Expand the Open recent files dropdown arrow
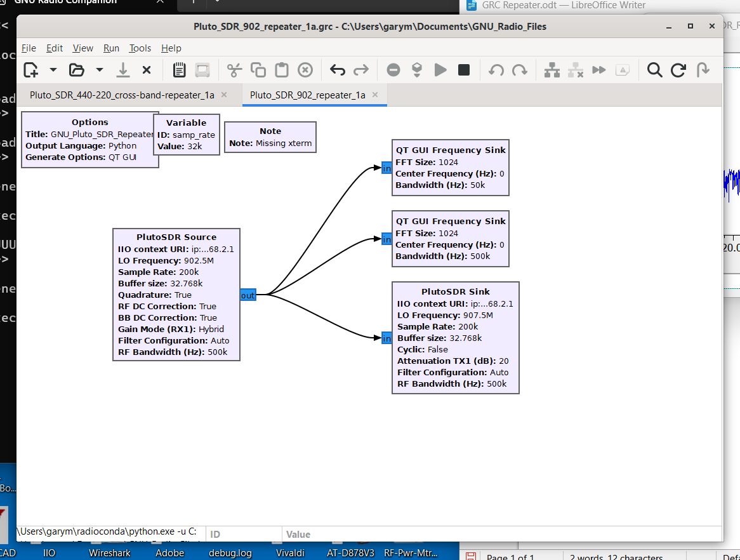Screen dimensions: 740x560 (100, 70)
